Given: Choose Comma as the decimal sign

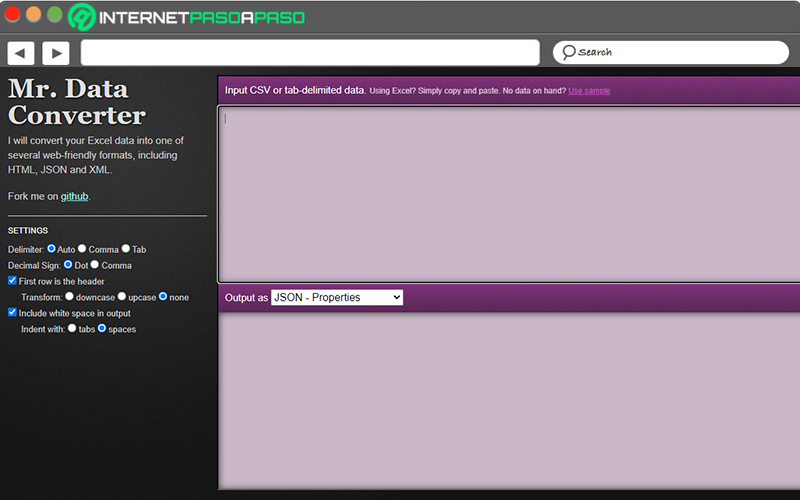Looking at the screenshot, I should tap(94, 264).
